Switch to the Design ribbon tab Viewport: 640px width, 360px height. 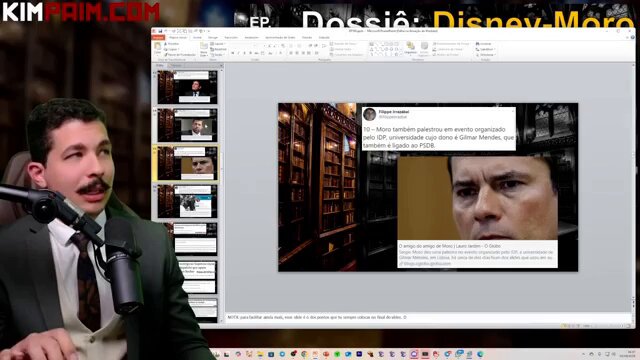coord(213,38)
